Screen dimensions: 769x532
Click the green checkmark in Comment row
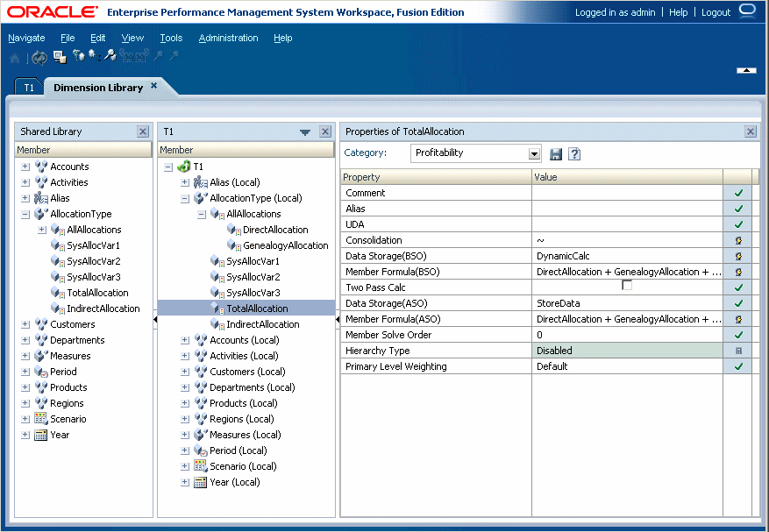pyautogui.click(x=738, y=193)
